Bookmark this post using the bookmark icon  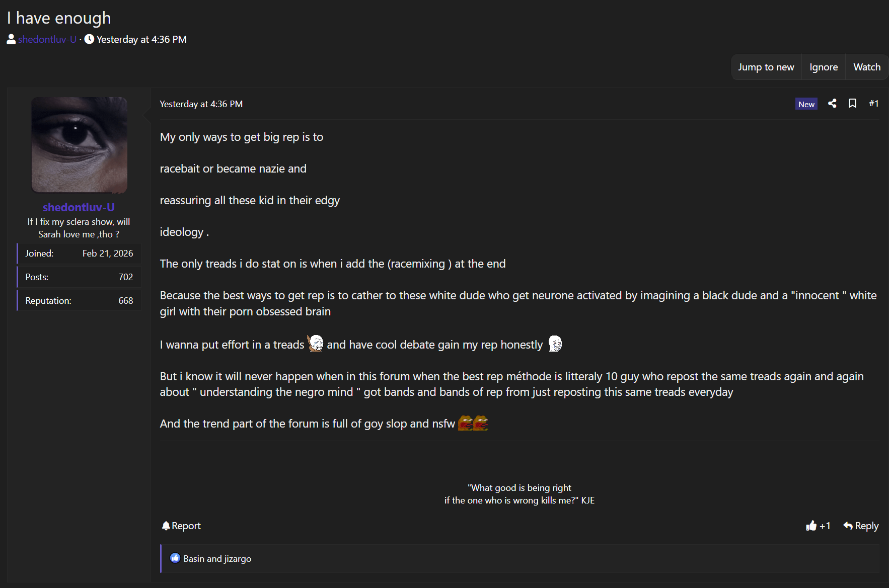coord(852,104)
